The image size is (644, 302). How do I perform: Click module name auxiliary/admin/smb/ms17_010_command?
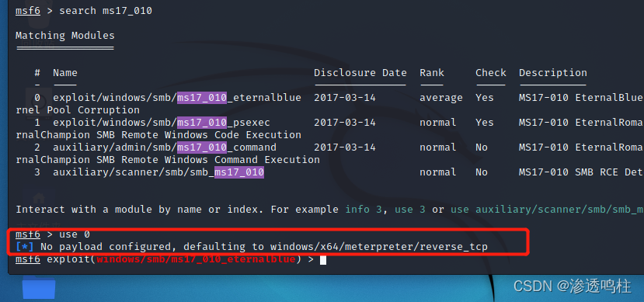(165, 148)
